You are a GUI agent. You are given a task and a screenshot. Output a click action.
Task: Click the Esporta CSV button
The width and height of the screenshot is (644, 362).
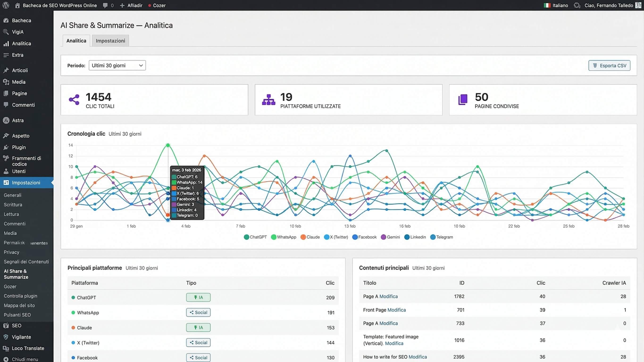point(609,65)
